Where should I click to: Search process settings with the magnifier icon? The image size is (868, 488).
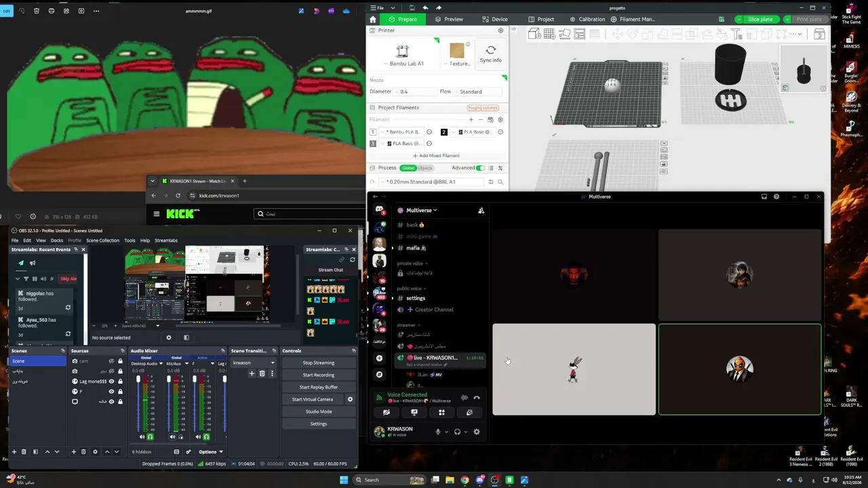(x=500, y=182)
